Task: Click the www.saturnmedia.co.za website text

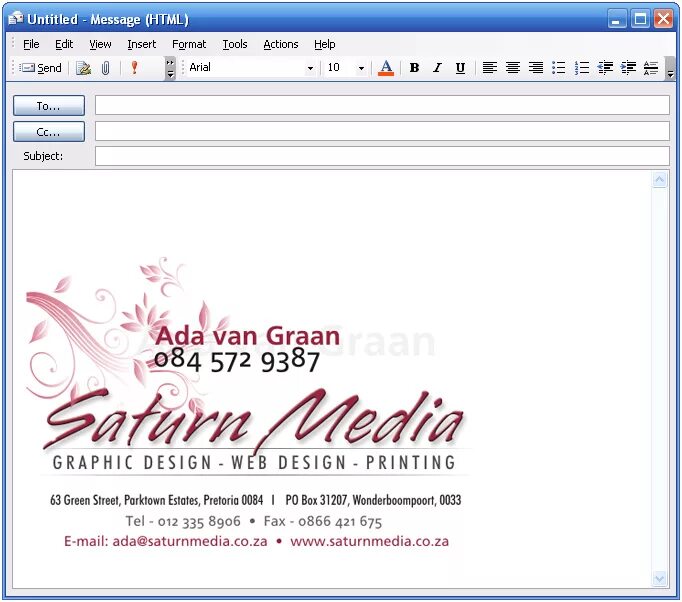Action: click(x=369, y=541)
